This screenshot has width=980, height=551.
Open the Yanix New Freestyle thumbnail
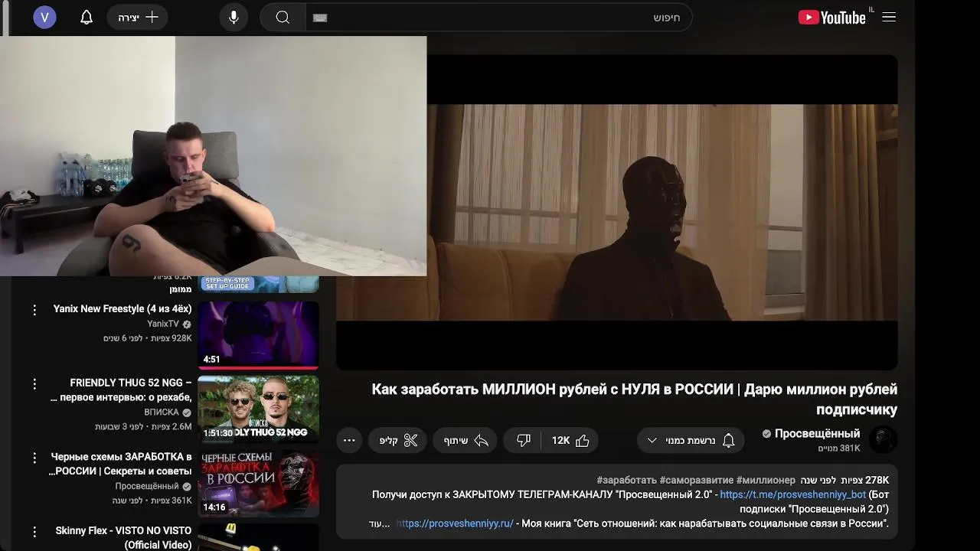pos(258,335)
